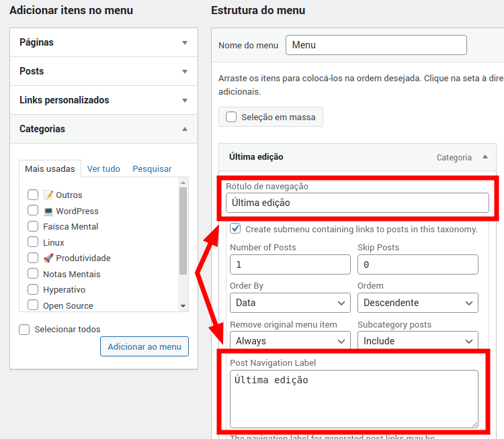Open the Subcategory posts dropdown
This screenshot has width=504, height=439.
coord(417,340)
